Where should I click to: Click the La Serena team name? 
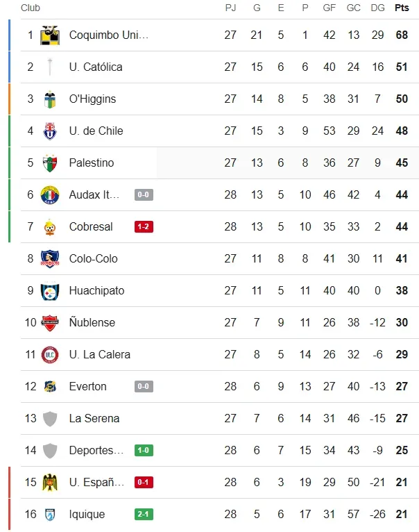[x=94, y=418]
